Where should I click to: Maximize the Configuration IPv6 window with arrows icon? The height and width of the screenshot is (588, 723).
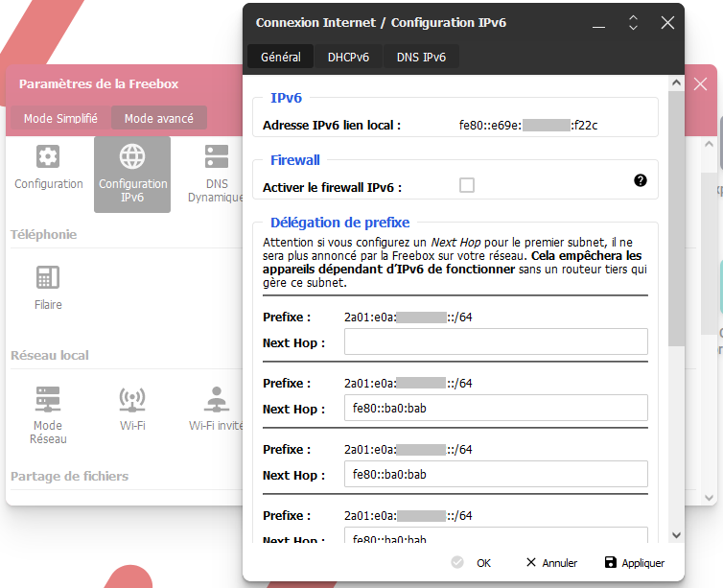point(633,23)
